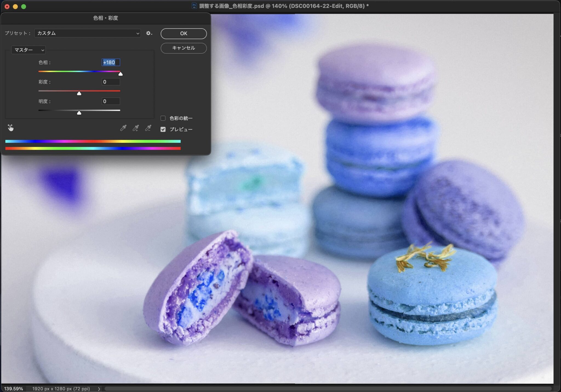Toggle the プレビュー preview checkbox

tap(163, 129)
